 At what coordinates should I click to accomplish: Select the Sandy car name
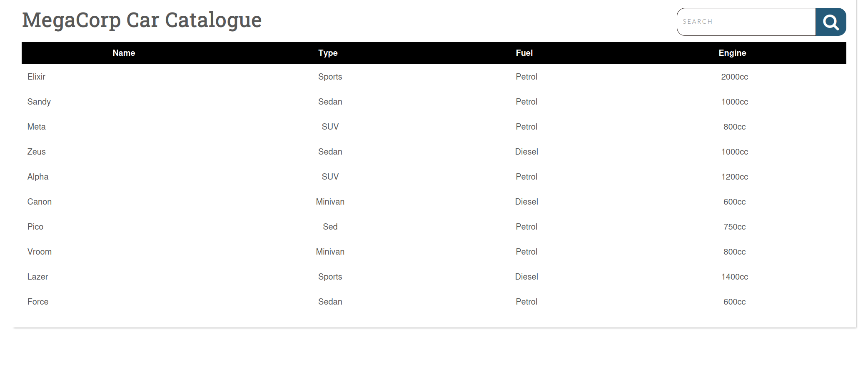[x=39, y=102]
